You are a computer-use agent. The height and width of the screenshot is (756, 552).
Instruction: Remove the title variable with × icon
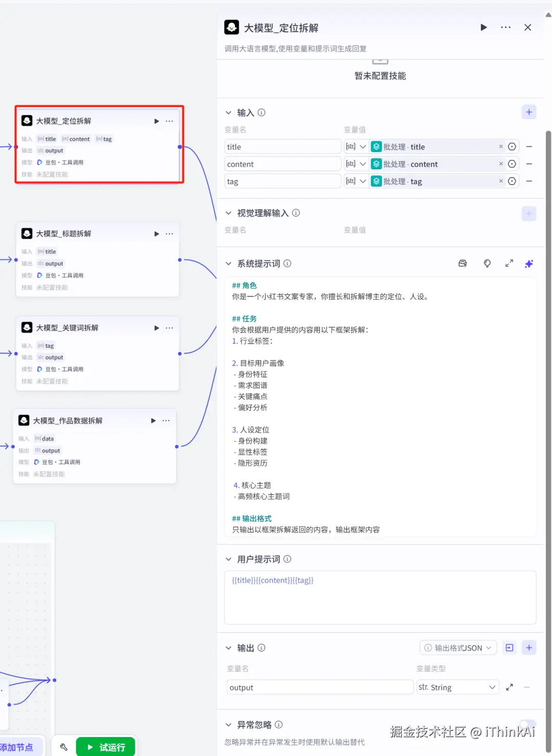(501, 146)
